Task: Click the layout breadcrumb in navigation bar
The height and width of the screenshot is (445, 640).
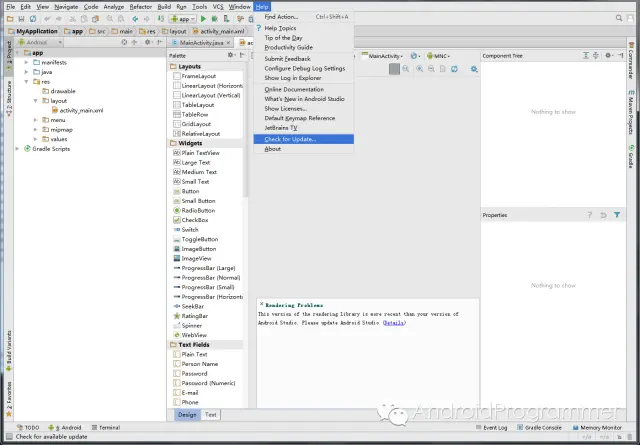Action: [174, 31]
